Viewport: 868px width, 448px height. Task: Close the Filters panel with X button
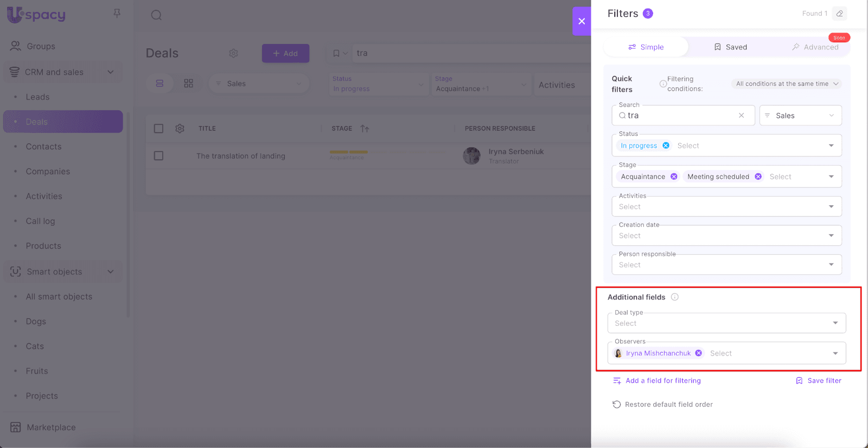(582, 21)
